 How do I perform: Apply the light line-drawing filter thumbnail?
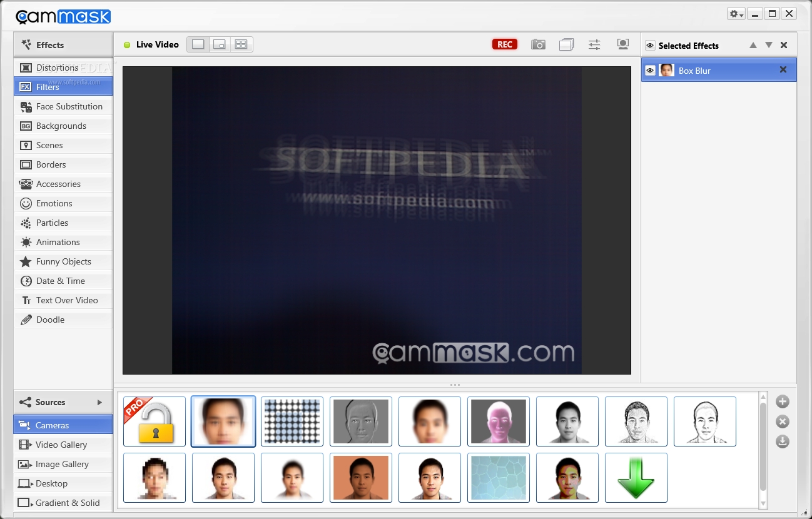[x=705, y=421]
